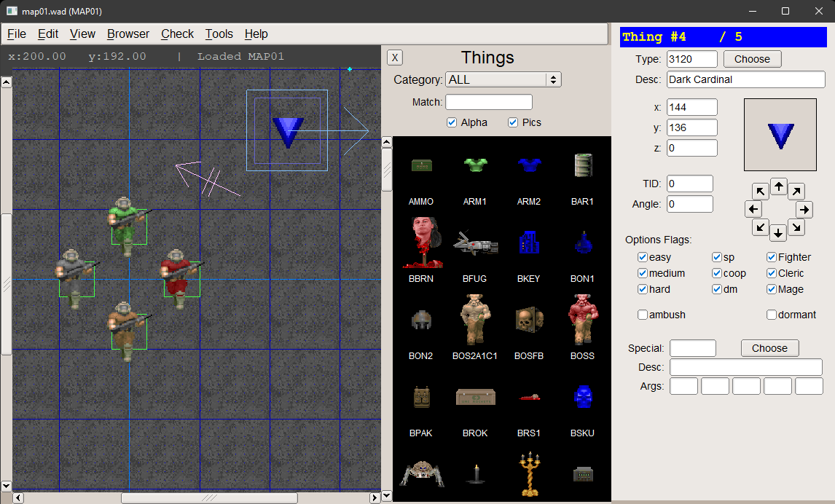Select the BON2 armor helmet sprite
The width and height of the screenshot is (835, 504).
tap(421, 320)
